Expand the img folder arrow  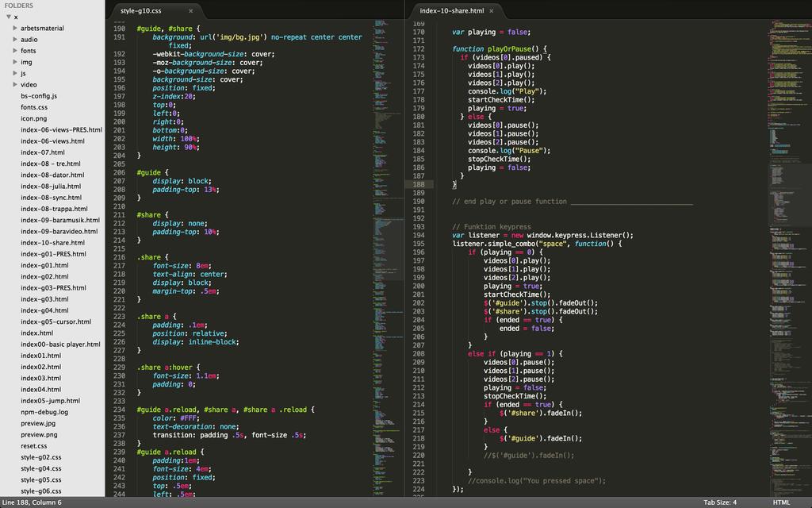coord(15,62)
